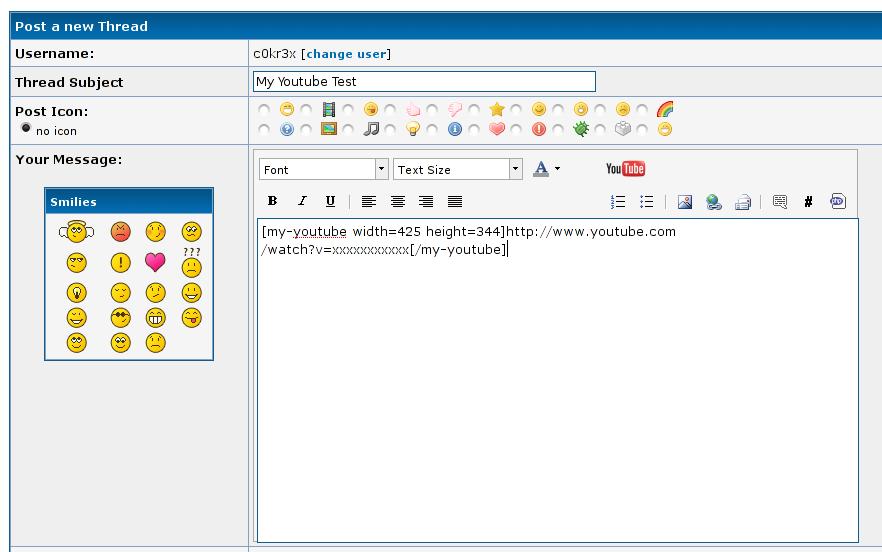Insert code block with hash icon
The height and width of the screenshot is (552, 882).
pos(808,201)
